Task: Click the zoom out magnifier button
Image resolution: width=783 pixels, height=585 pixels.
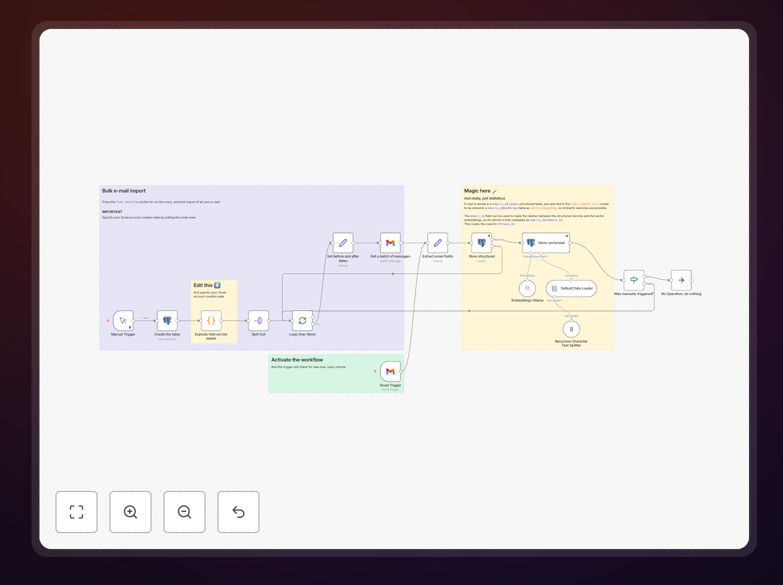Action: point(184,512)
